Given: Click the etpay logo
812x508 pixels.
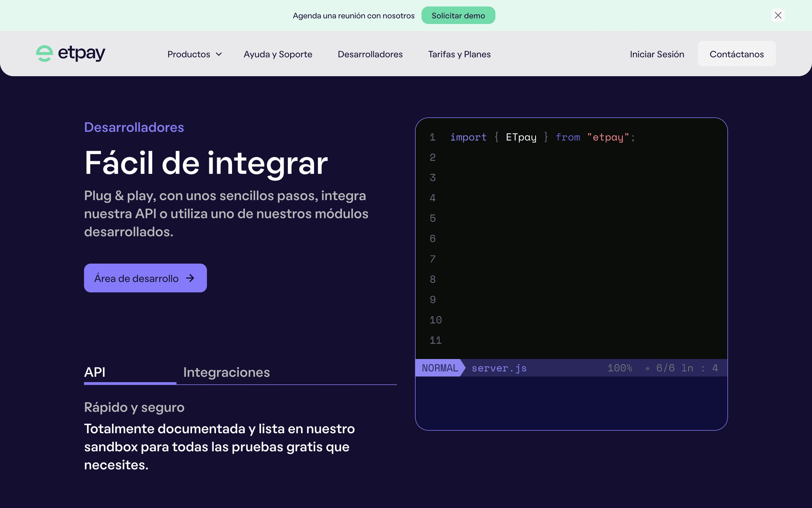Looking at the screenshot, I should pyautogui.click(x=70, y=54).
